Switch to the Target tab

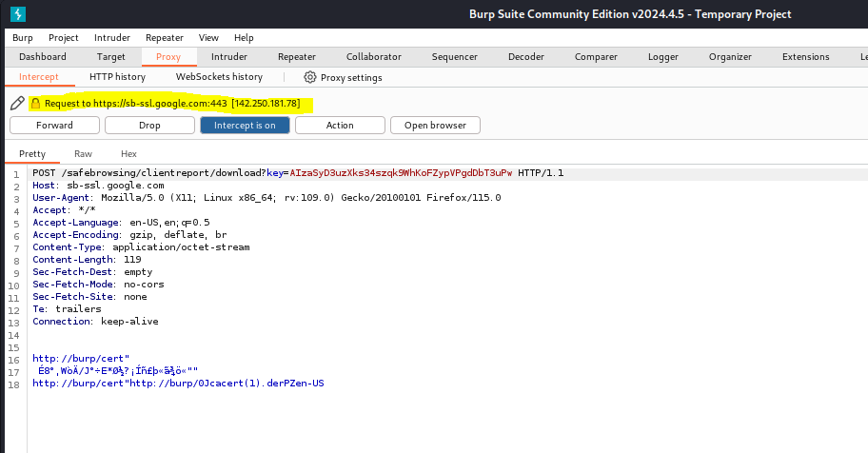110,56
